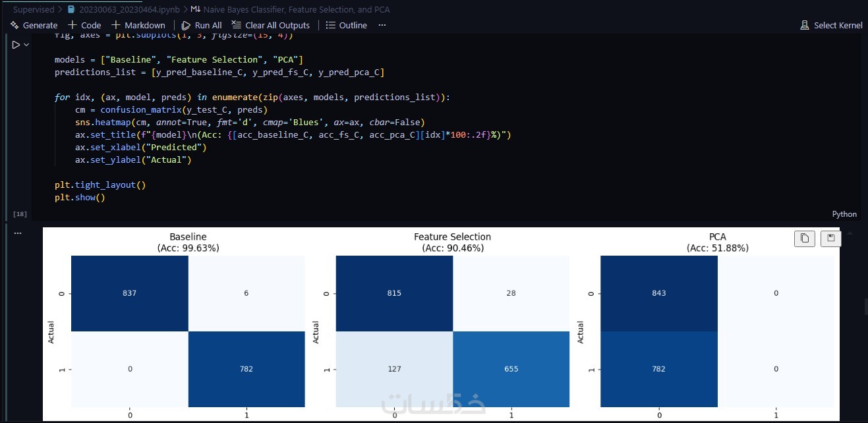This screenshot has height=423, width=868.
Task: Insert a new Markdown cell
Action: click(138, 25)
